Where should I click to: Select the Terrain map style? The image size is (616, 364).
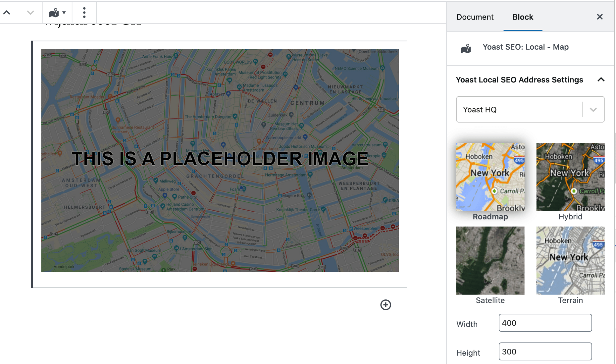coord(570,260)
